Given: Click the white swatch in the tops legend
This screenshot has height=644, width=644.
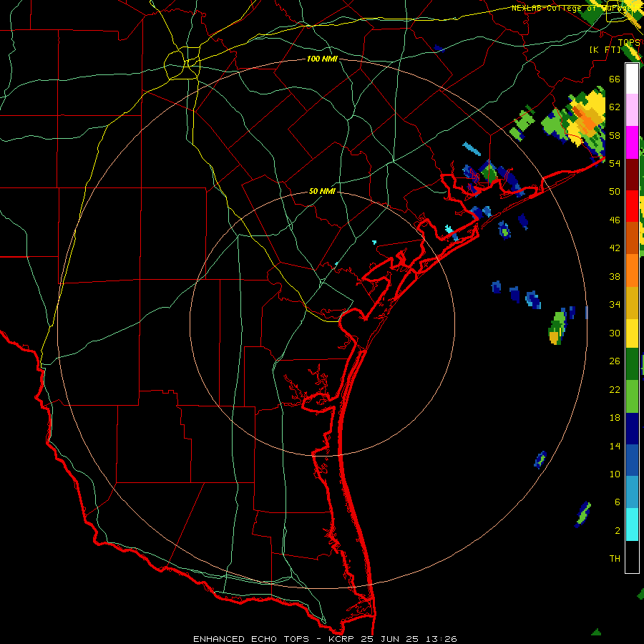Looking at the screenshot, I should [632, 79].
